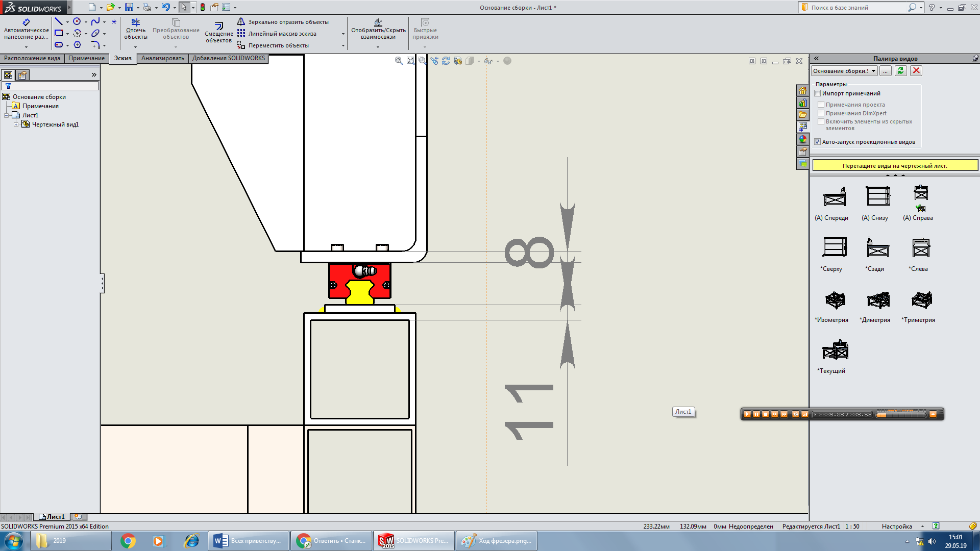
Task: Switch to the Примечание tab
Action: tap(86, 58)
